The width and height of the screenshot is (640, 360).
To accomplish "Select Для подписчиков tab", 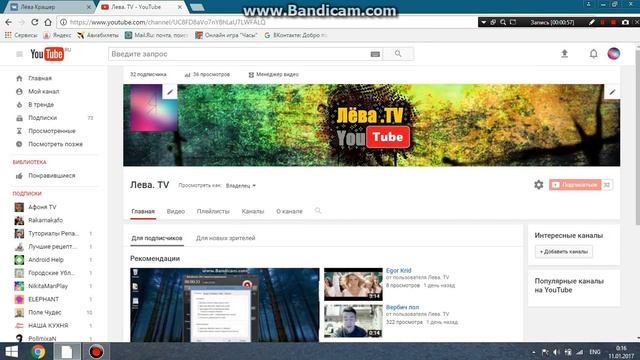I will click(x=157, y=238).
